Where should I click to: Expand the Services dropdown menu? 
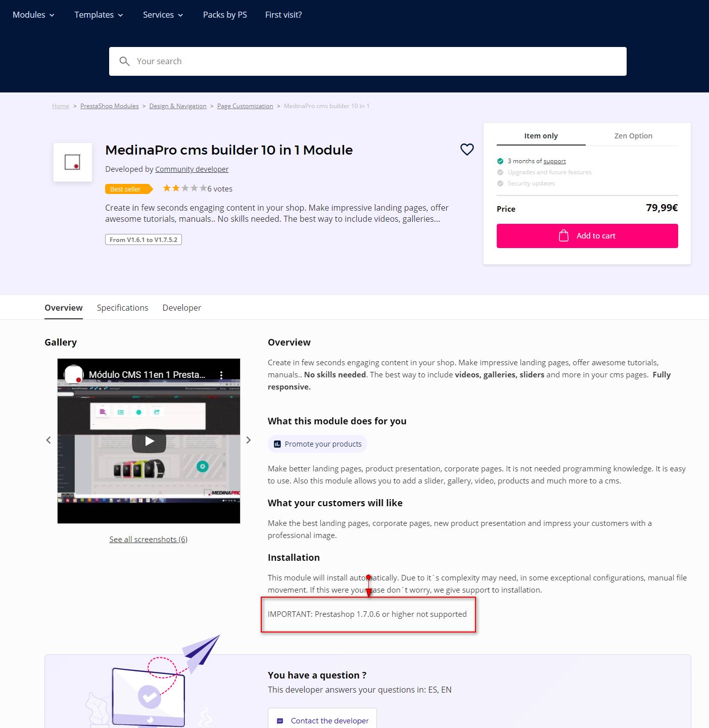[x=163, y=15]
